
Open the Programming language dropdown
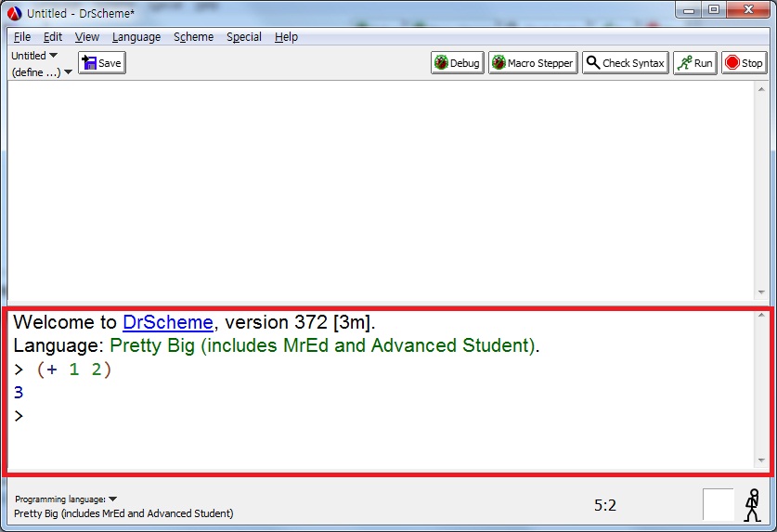65,500
